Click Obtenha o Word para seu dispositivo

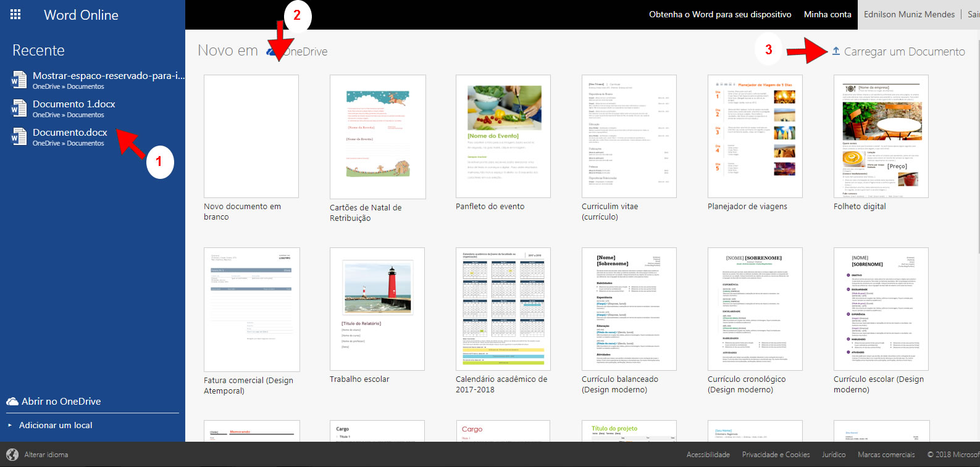(x=720, y=15)
